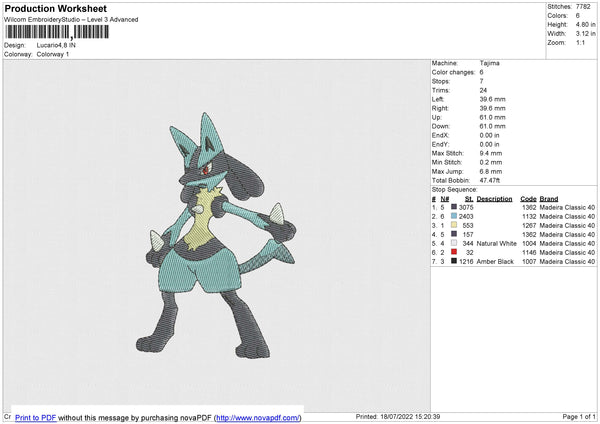Select the Stitches value 7782

pyautogui.click(x=583, y=7)
